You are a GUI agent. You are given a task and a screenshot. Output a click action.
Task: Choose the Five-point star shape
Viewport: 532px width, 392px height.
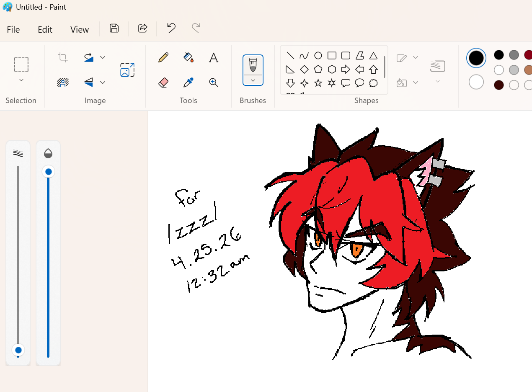(318, 83)
